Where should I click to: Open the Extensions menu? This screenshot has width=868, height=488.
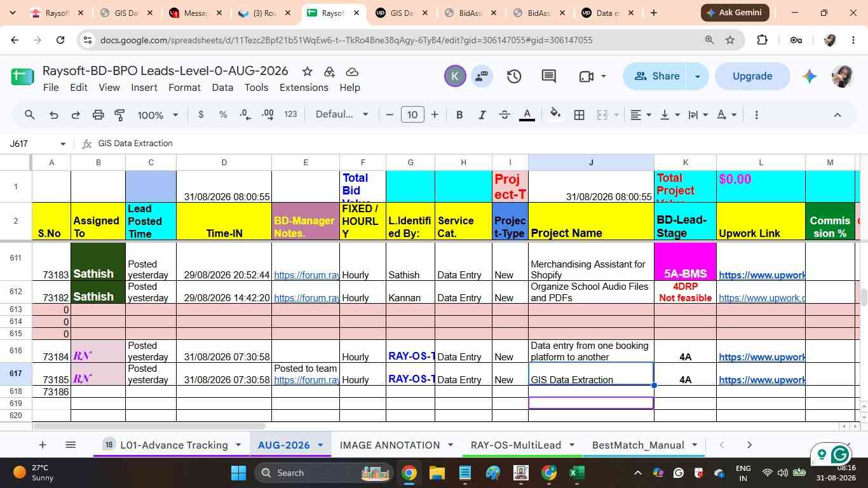[x=304, y=88]
